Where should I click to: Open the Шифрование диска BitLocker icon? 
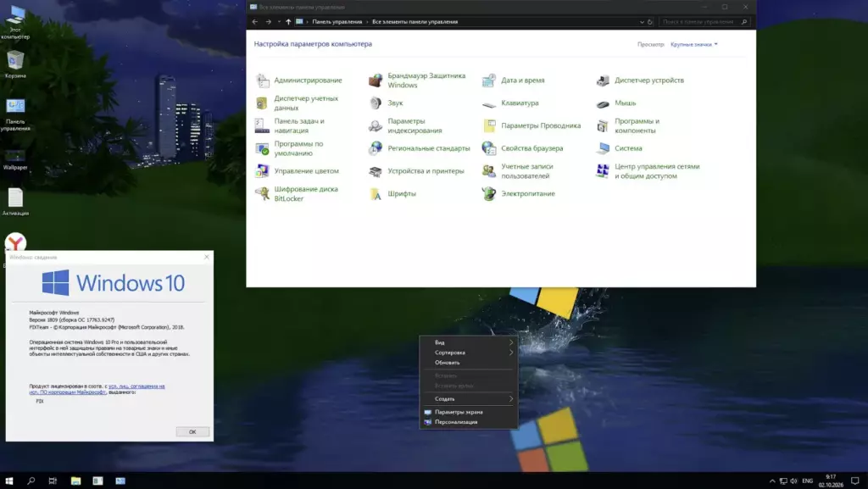tap(263, 193)
